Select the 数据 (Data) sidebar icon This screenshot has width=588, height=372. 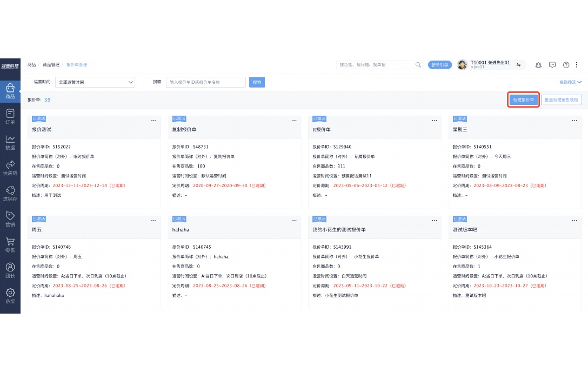(10, 140)
